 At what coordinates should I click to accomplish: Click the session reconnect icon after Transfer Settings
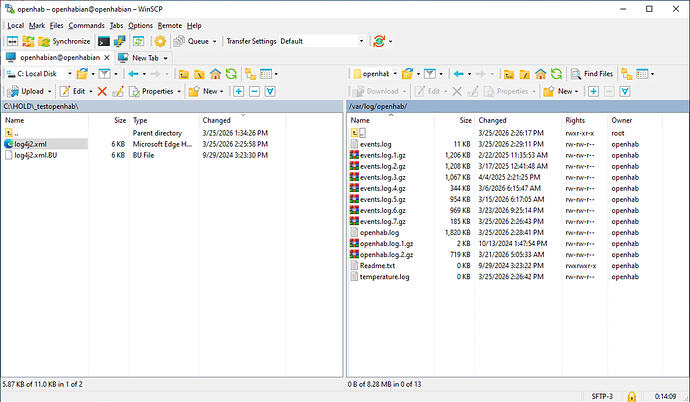coord(379,41)
